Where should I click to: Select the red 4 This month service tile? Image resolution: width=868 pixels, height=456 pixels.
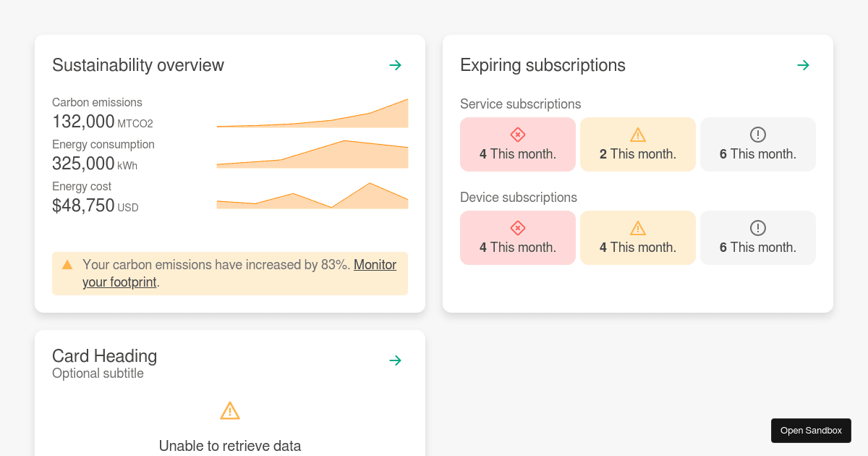click(518, 144)
